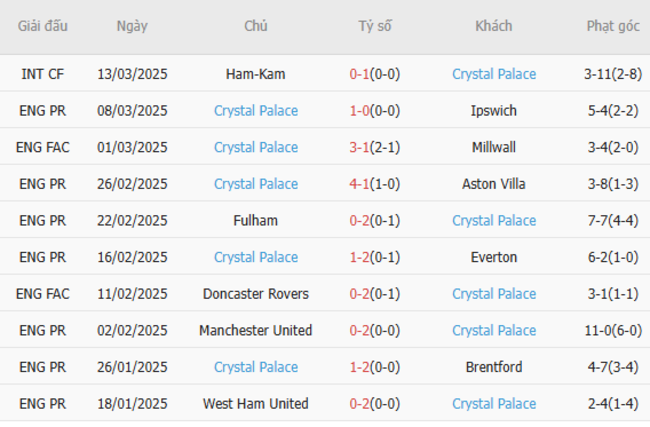Open Crystal Palace link in Doncaster Rovers row
Viewport: 650px width, 427px height.
[494, 294]
